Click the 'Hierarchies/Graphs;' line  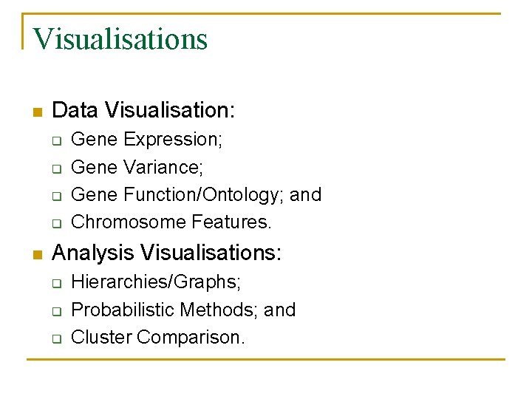click(x=156, y=282)
